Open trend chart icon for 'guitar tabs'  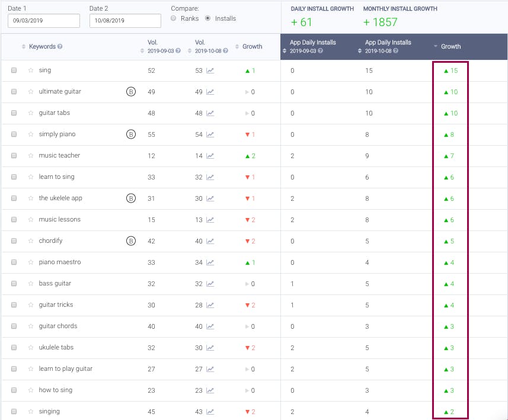coord(210,113)
